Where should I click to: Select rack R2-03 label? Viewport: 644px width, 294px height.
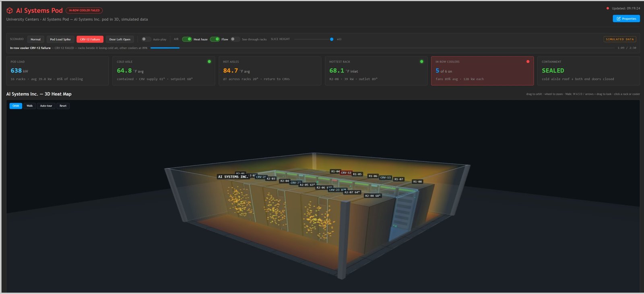point(271,178)
